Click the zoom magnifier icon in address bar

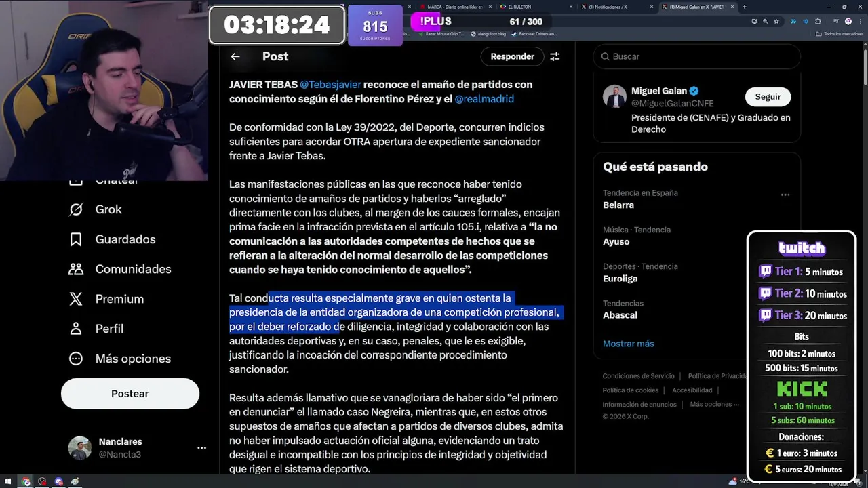point(766,22)
